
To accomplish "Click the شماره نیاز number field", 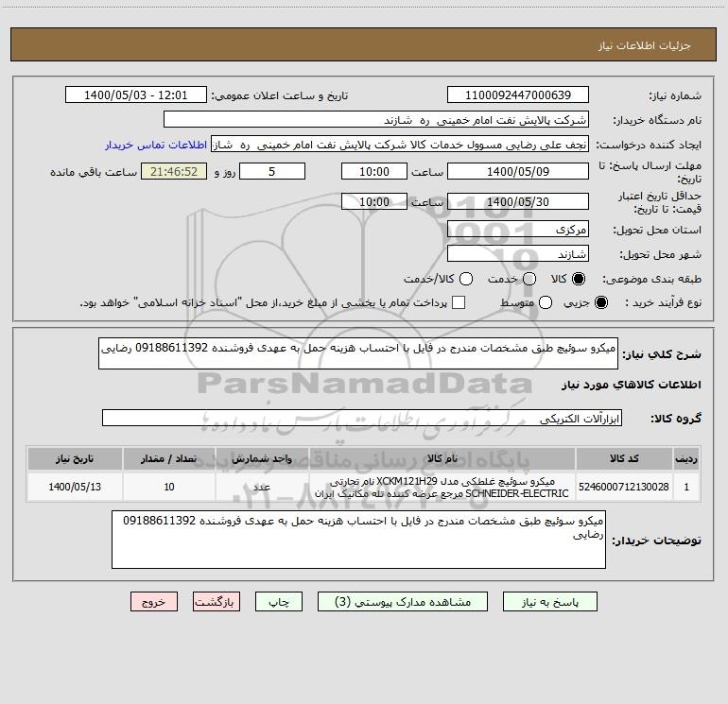I will click(x=518, y=95).
